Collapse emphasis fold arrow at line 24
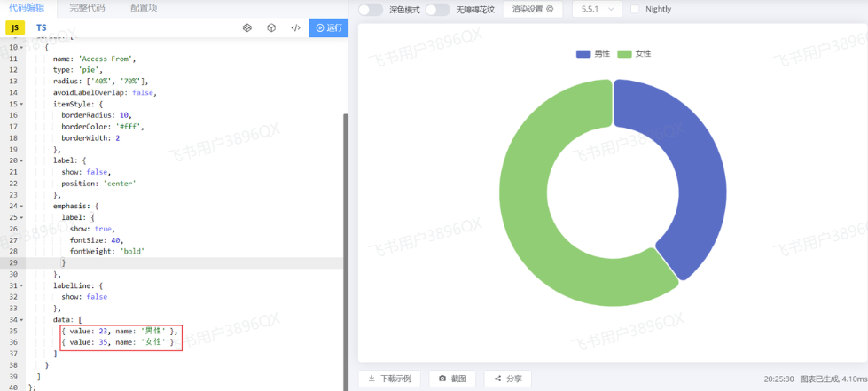The height and width of the screenshot is (391, 868). 21,206
